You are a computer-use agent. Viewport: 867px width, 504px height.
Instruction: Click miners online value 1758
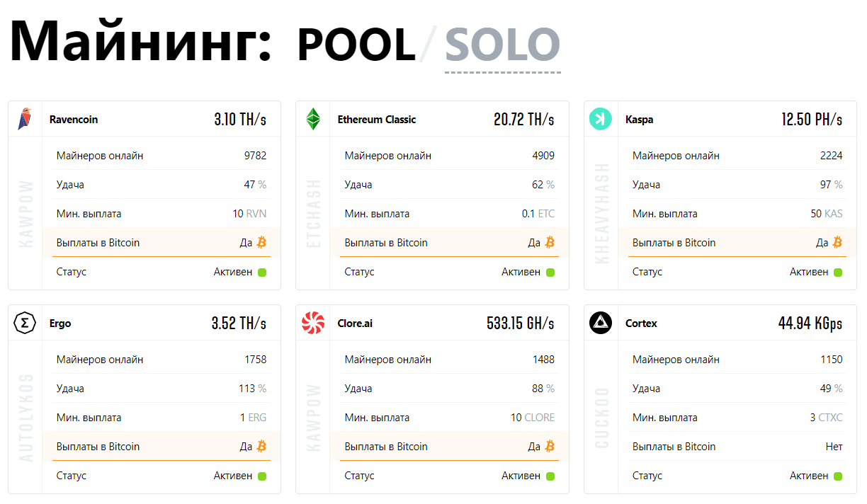(256, 360)
